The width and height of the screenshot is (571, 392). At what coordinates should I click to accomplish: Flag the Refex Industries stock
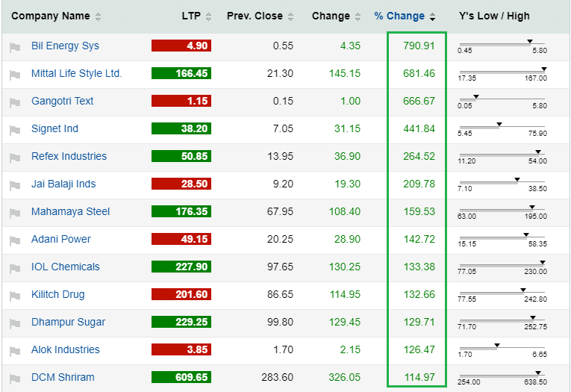pos(15,158)
